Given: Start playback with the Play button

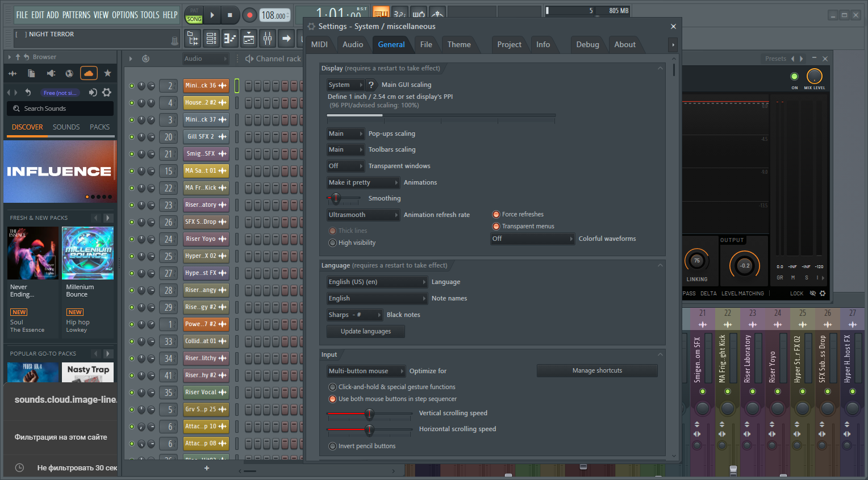Looking at the screenshot, I should [x=212, y=15].
